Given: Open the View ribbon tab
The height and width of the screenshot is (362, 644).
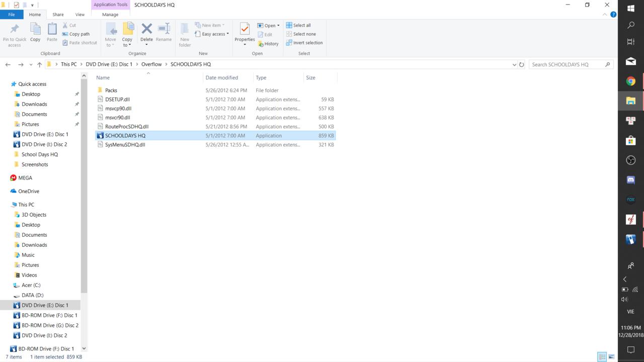Looking at the screenshot, I should [80, 15].
